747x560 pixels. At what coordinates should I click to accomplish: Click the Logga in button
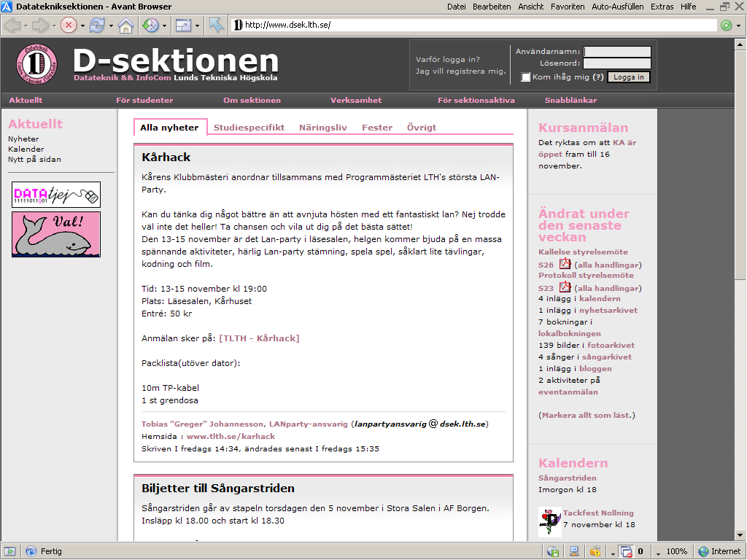(628, 77)
